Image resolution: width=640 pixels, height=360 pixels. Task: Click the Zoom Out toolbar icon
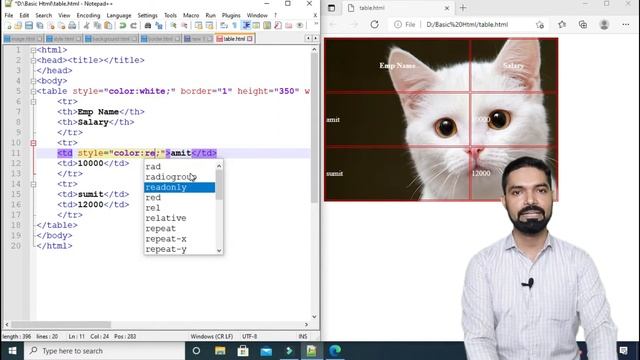point(184,25)
